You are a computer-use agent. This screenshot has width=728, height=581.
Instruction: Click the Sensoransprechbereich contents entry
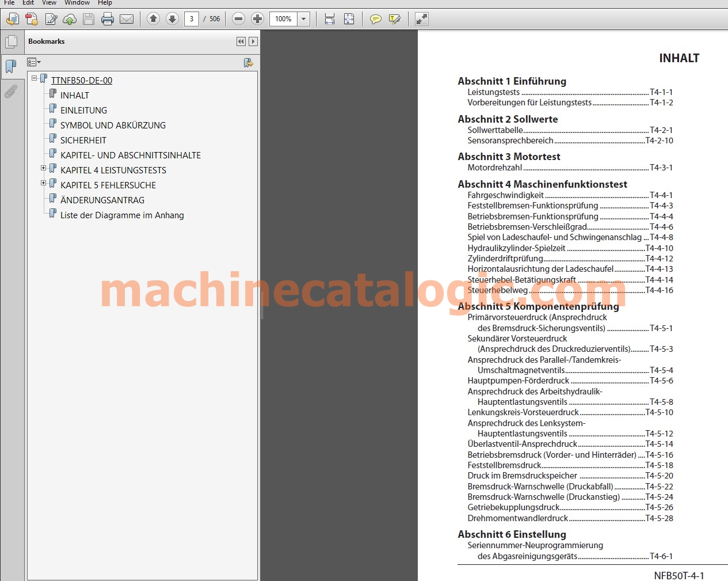pyautogui.click(x=570, y=140)
